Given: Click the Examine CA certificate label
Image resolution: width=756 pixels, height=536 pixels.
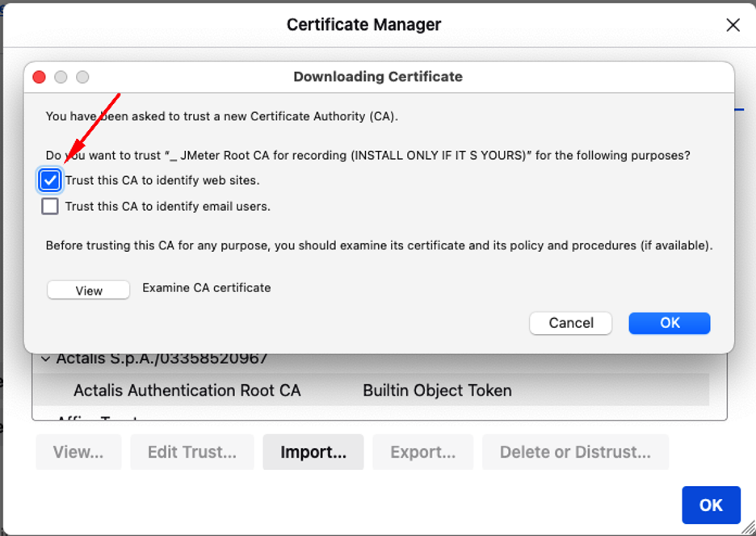Looking at the screenshot, I should point(206,287).
